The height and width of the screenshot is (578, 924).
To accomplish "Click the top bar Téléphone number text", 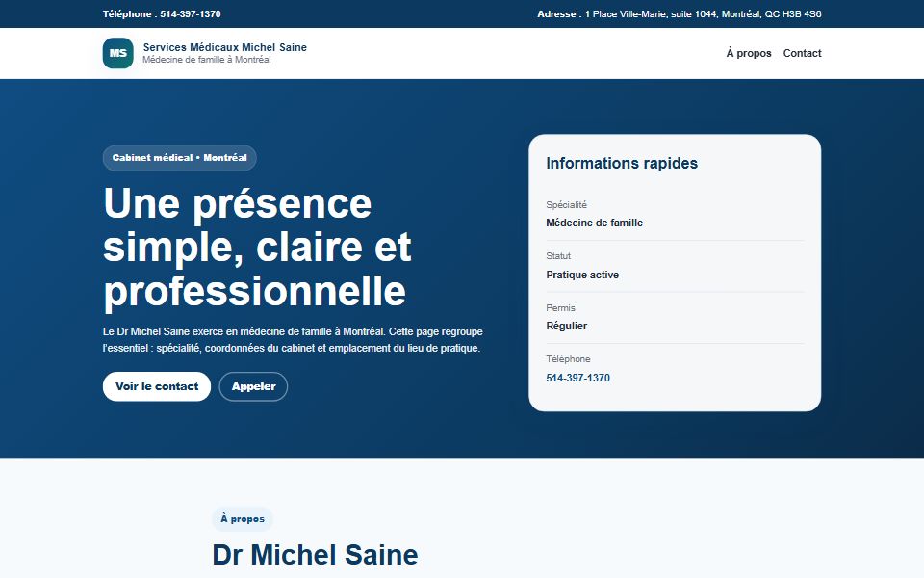I will point(162,14).
